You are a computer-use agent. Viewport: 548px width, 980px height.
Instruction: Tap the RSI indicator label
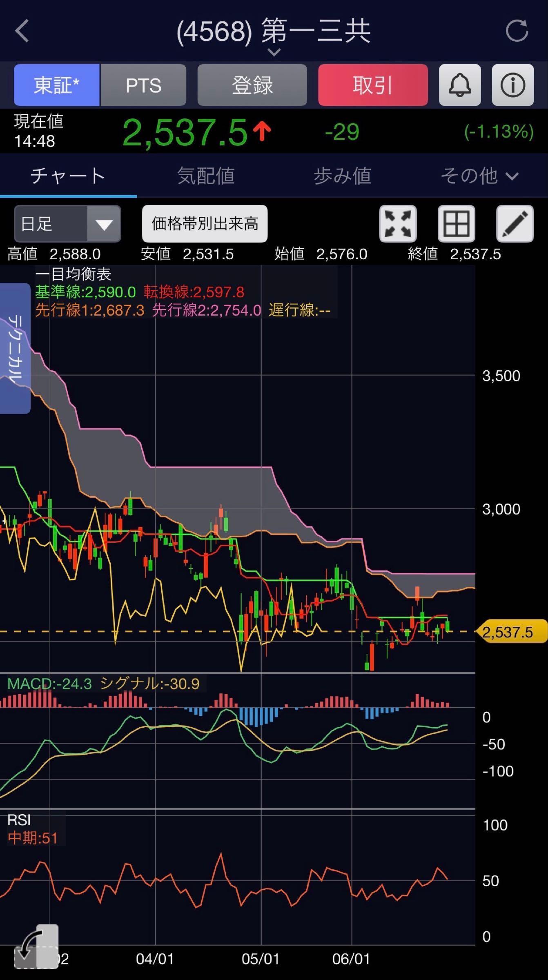(x=19, y=820)
